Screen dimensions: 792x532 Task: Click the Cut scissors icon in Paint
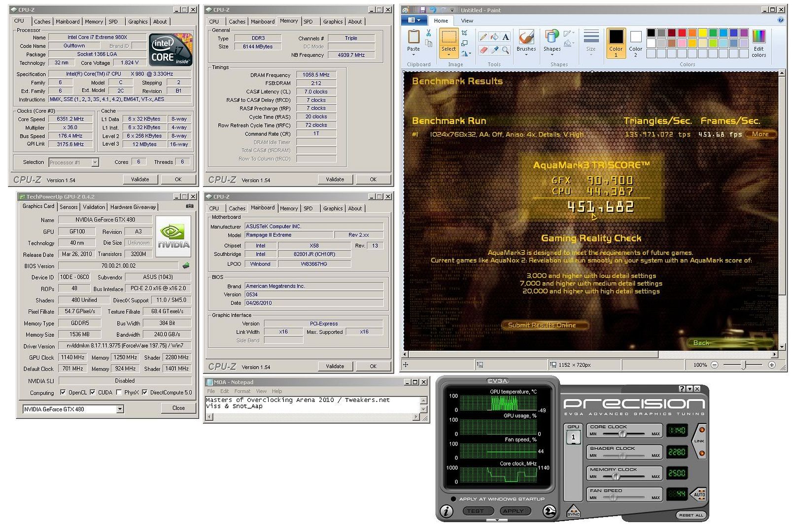click(x=428, y=33)
